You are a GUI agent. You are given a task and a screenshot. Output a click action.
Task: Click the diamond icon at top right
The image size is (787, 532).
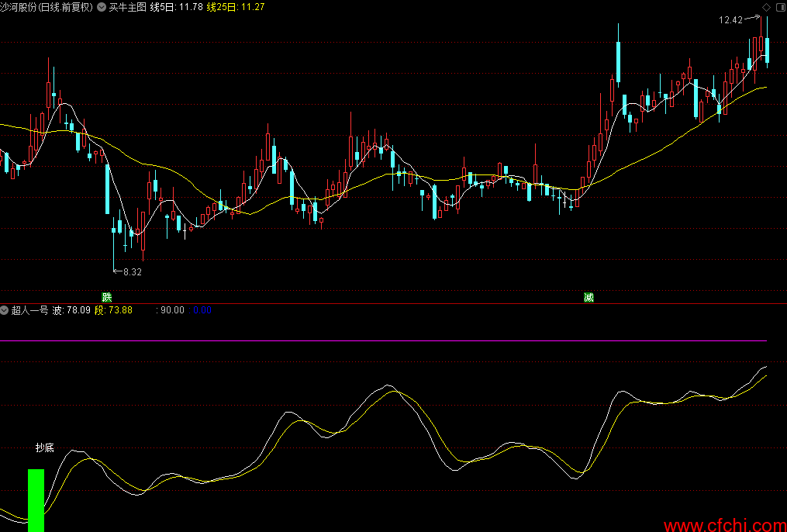(x=766, y=7)
